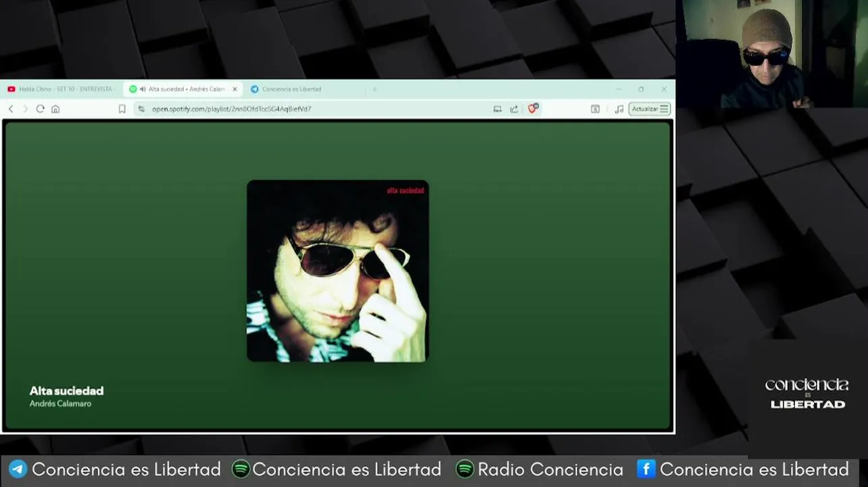This screenshot has height=487, width=868.
Task: Open a new browser tab
Action: [x=374, y=89]
